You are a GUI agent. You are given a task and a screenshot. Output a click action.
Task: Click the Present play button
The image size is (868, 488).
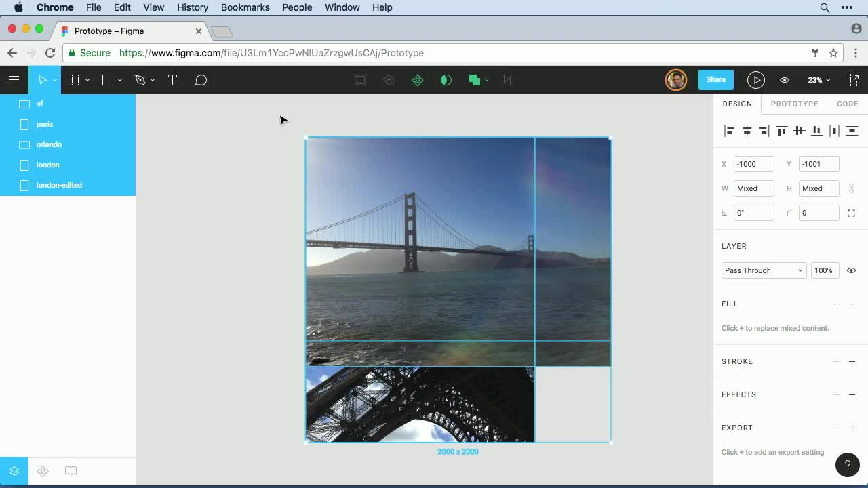pos(755,79)
